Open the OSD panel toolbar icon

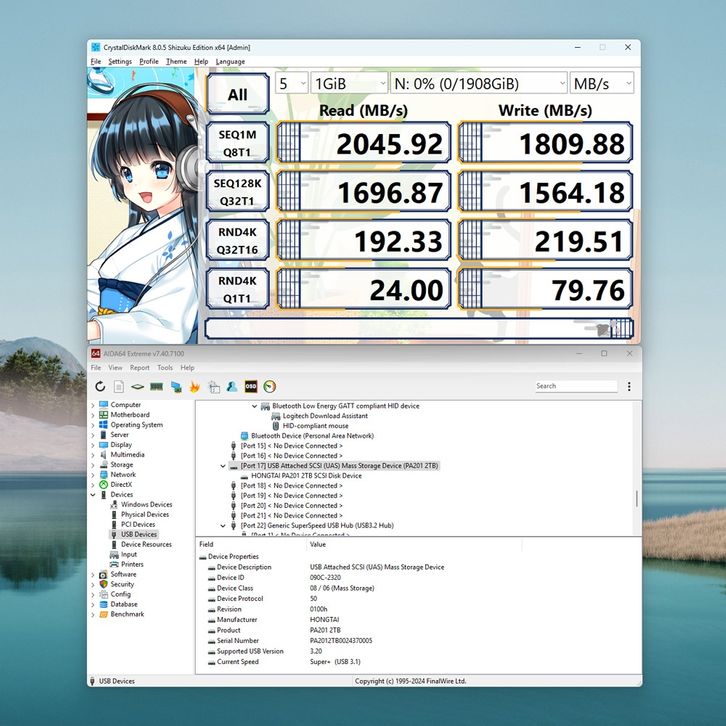pyautogui.click(x=251, y=386)
